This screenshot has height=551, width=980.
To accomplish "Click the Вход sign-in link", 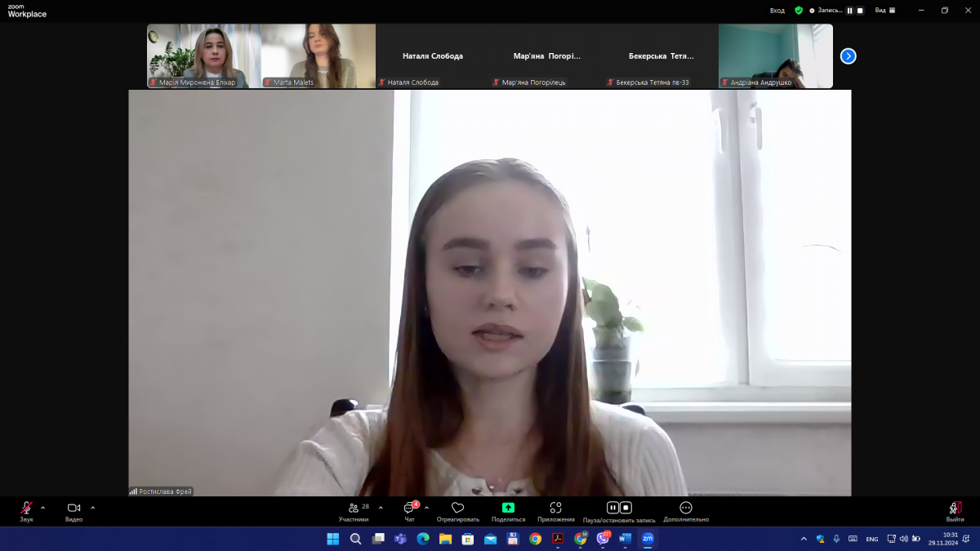I will click(777, 11).
